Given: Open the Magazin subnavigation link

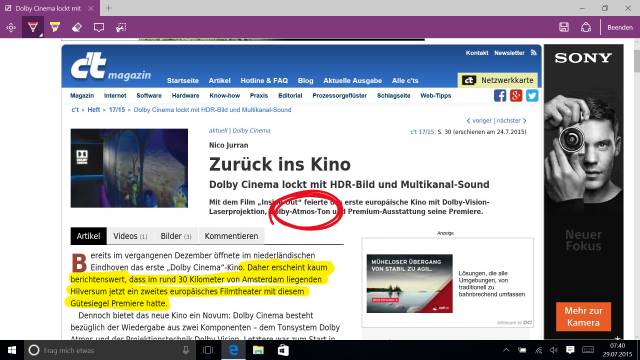Looking at the screenshot, I should click(82, 96).
